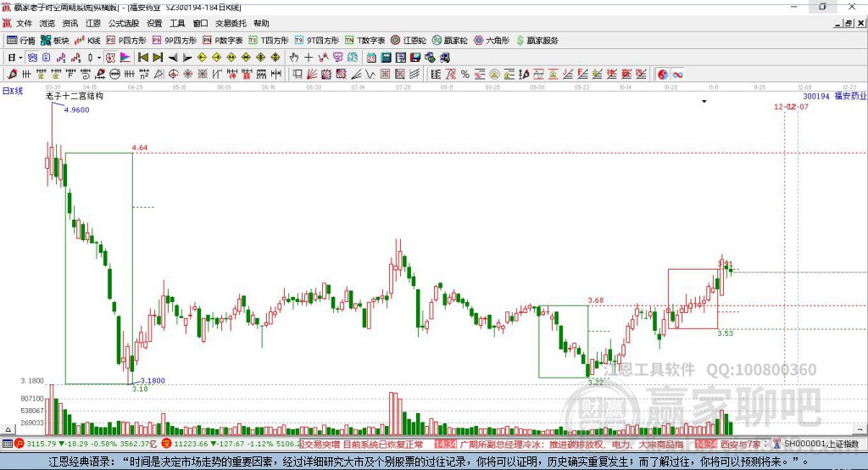This screenshot has height=470, width=868.
Task: Step chart right with black right arrow
Action: click(187, 58)
